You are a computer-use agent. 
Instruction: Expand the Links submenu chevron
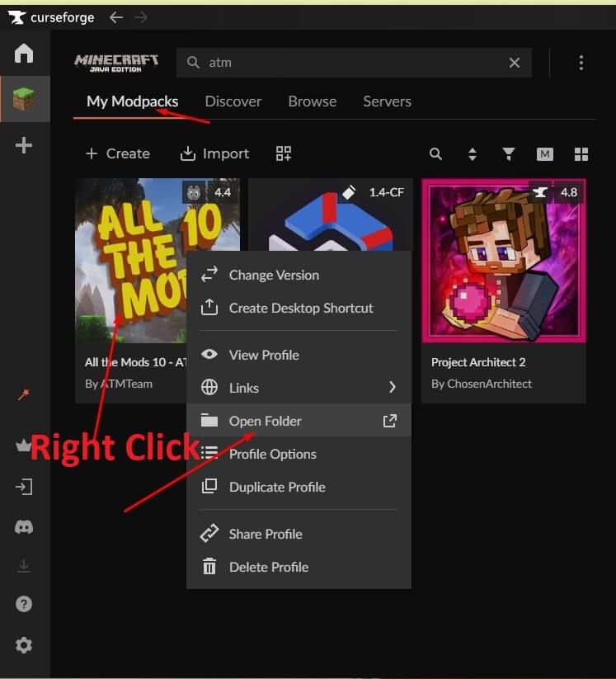coord(393,387)
